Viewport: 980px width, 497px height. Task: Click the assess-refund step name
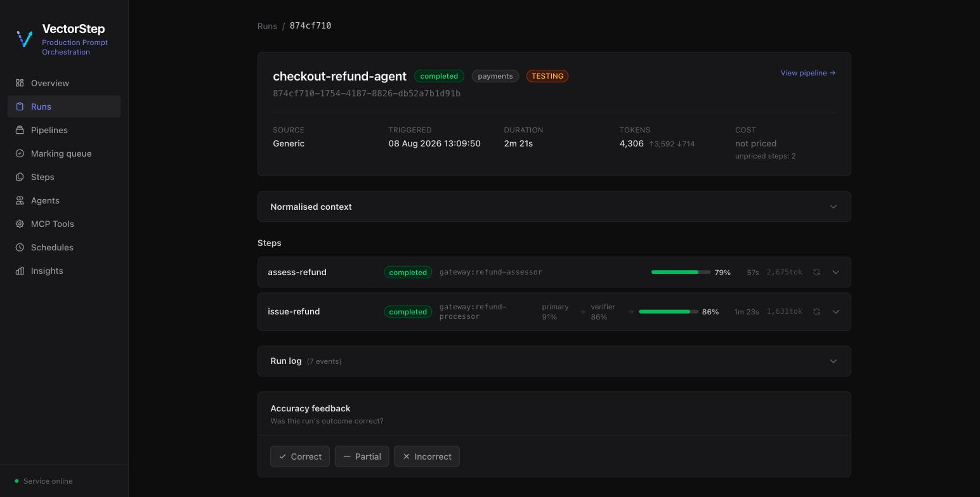pos(297,272)
